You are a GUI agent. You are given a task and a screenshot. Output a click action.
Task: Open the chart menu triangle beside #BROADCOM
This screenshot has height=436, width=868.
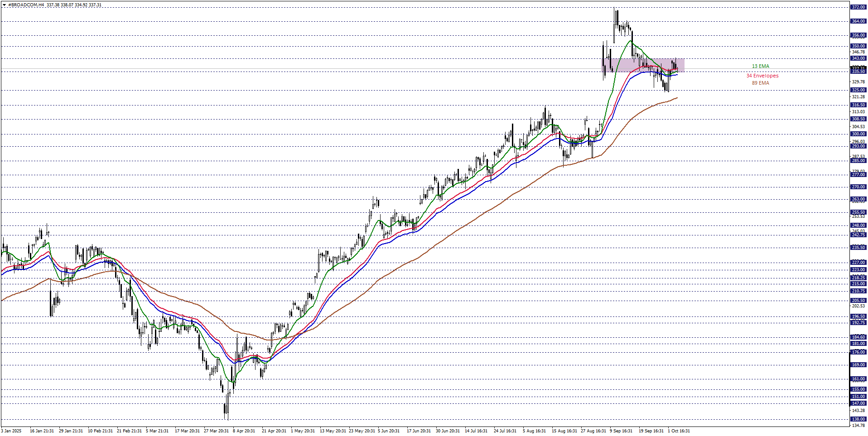(x=4, y=5)
